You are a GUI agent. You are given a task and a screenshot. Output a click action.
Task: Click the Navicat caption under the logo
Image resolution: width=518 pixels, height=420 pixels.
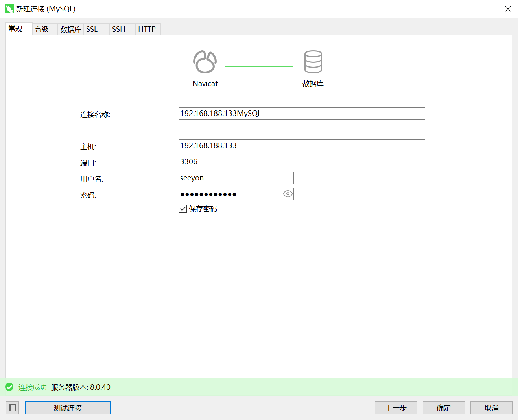point(205,83)
